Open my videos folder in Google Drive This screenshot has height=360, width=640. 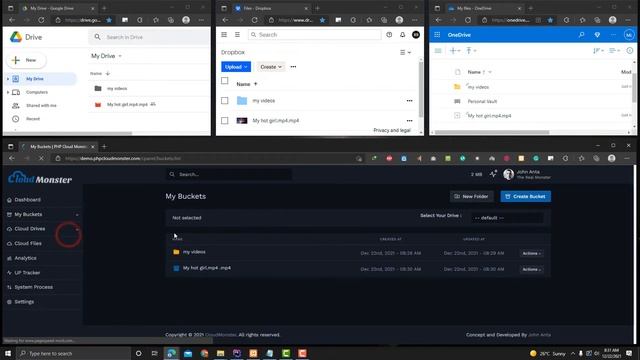117,88
